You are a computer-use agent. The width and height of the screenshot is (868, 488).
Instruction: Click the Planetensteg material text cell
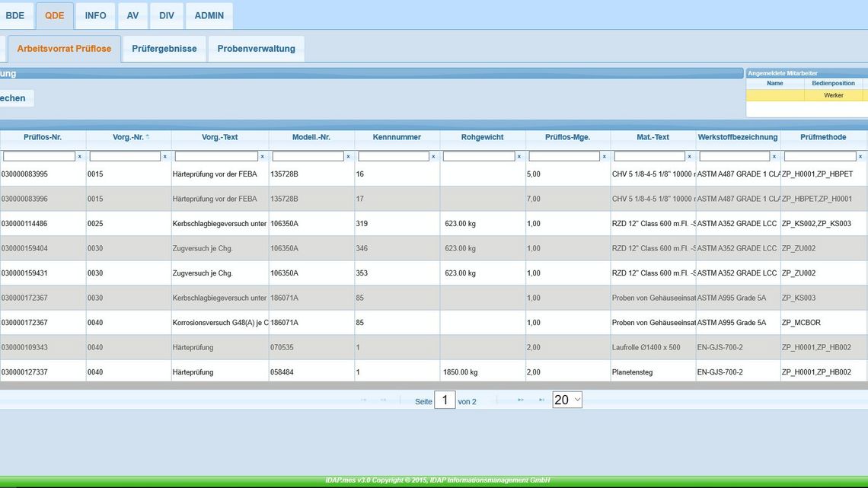click(653, 372)
